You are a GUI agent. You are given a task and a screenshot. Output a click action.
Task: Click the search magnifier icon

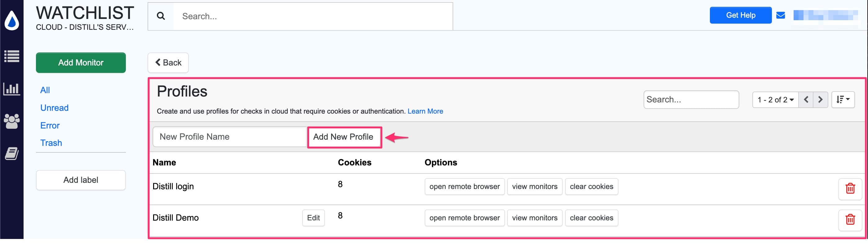point(161,16)
